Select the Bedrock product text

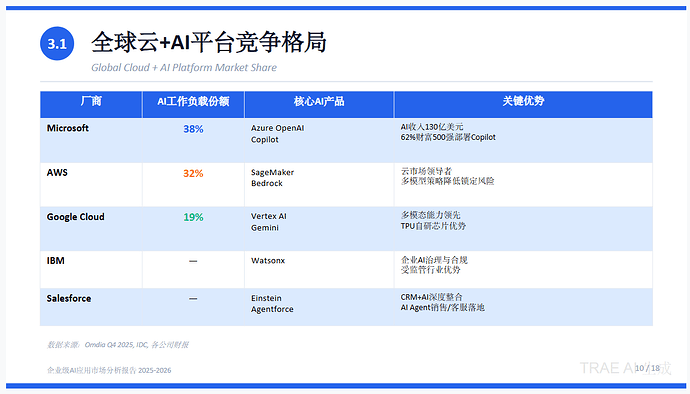coord(267,184)
